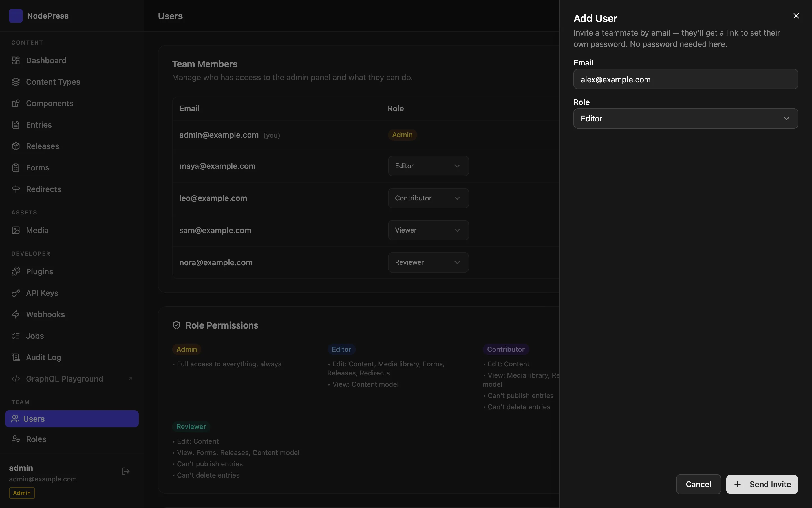Navigate to Audit Log text label
Screen dimensions: 812x508
44,358
